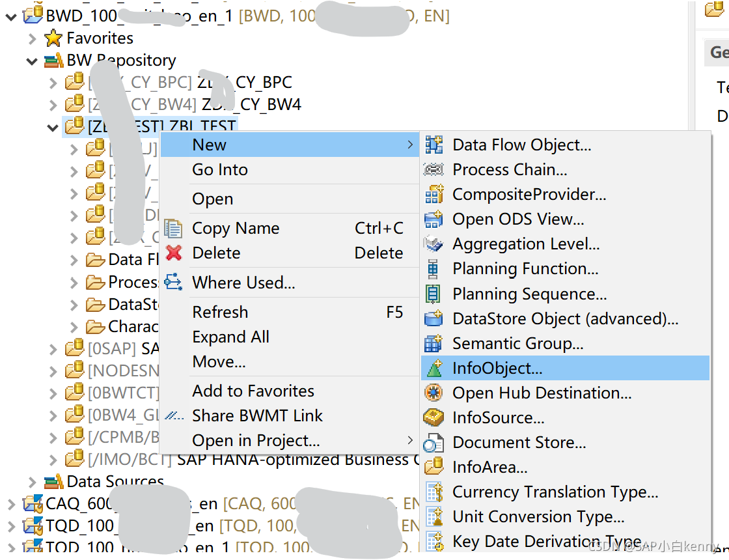
Task: Click the Aggregation Level icon
Action: click(433, 244)
